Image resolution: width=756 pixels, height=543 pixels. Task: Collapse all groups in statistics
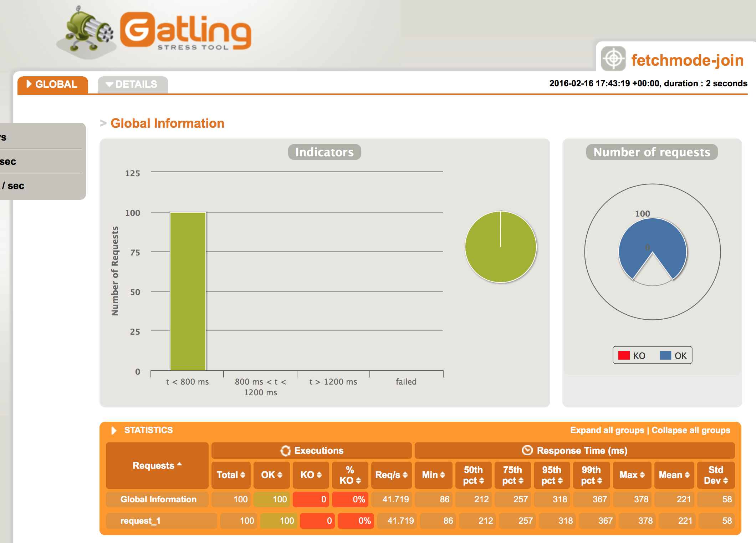pyautogui.click(x=691, y=430)
